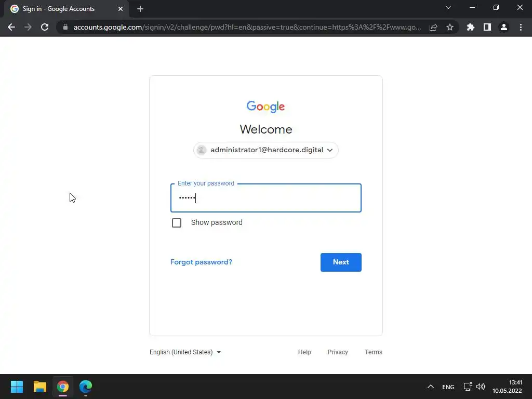Open the volume control icon
The height and width of the screenshot is (399, 532).
pos(481,387)
